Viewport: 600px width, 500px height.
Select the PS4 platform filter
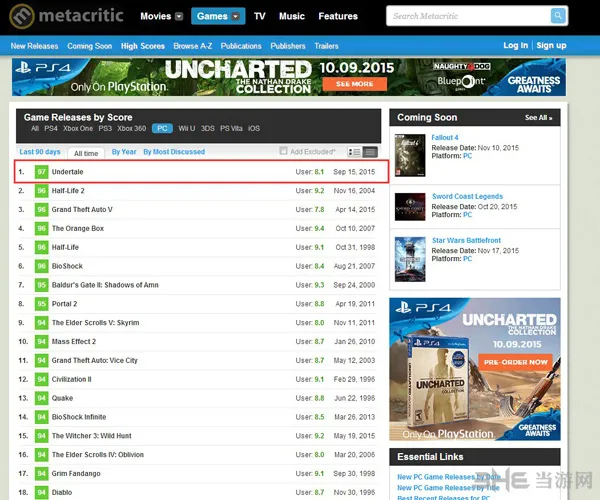(51, 129)
